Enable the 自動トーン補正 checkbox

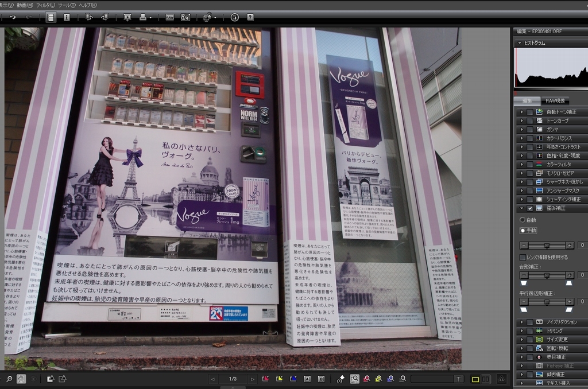[x=530, y=112]
